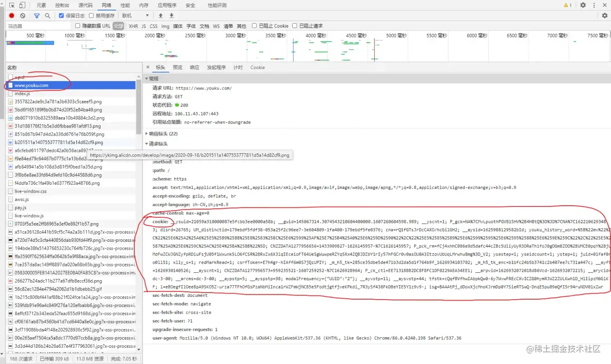Close the request details pane

[148, 68]
